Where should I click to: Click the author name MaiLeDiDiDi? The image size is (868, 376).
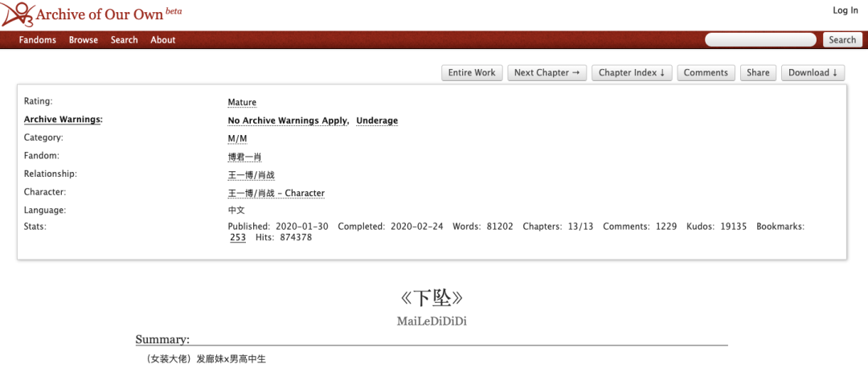pyautogui.click(x=432, y=321)
